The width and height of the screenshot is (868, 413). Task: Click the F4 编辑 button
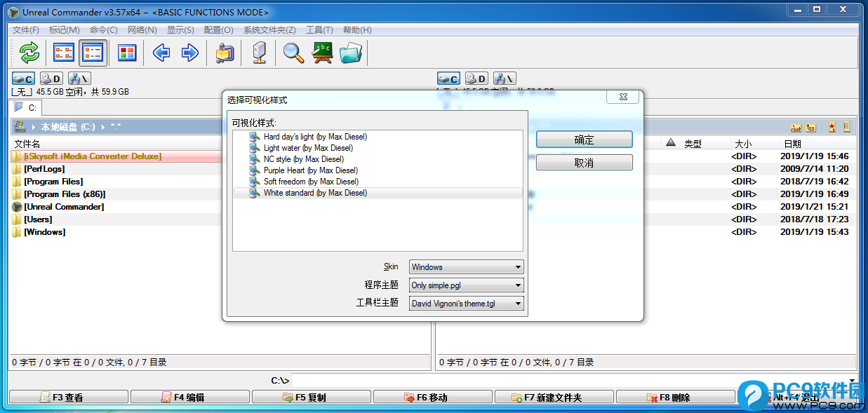click(x=190, y=398)
